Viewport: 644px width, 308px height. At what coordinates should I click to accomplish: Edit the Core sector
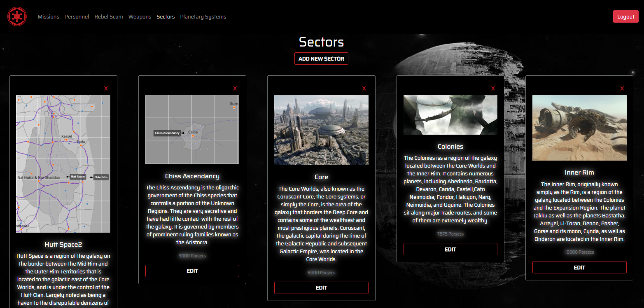[321, 288]
